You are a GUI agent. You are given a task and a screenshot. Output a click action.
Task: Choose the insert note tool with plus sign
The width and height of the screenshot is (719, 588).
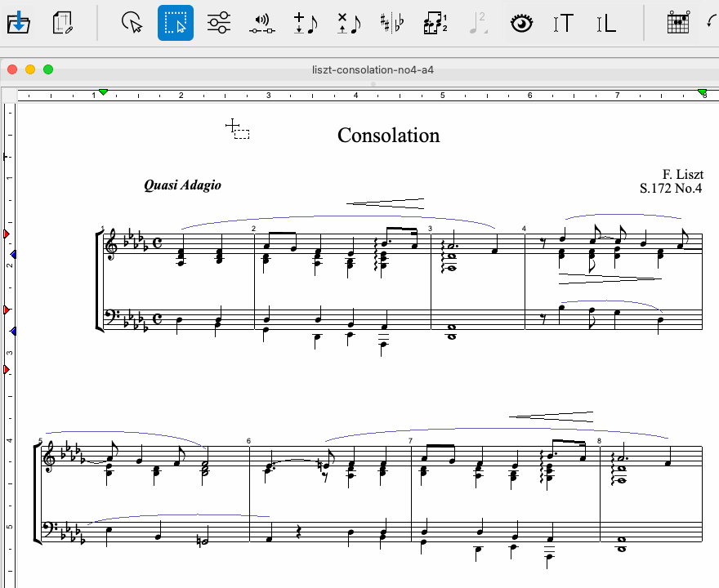tap(306, 23)
